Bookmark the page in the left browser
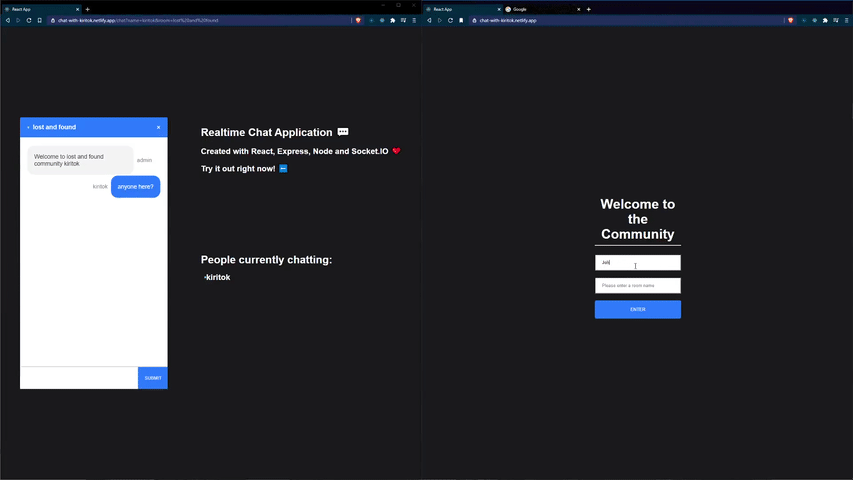The image size is (853, 480). pyautogui.click(x=40, y=20)
